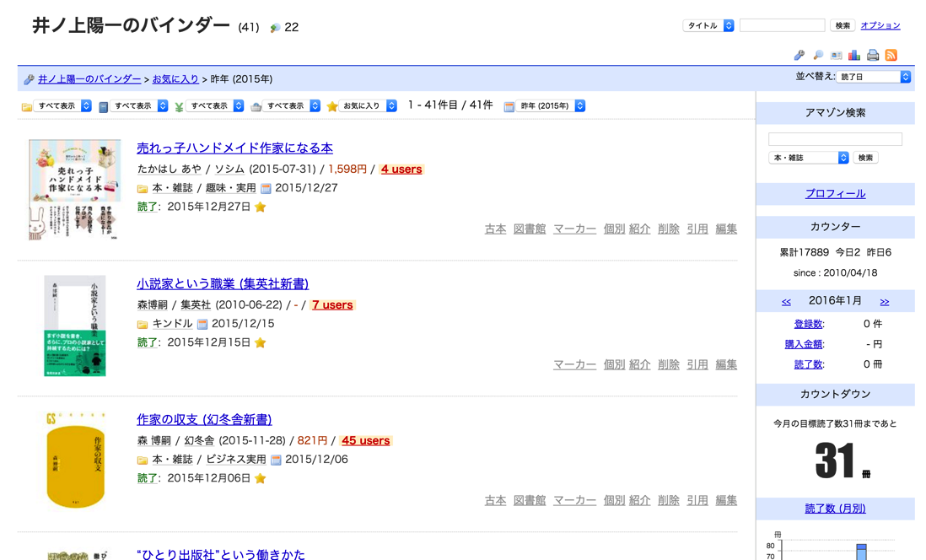Open the 昨年 (2015年) period dropdown

551,105
